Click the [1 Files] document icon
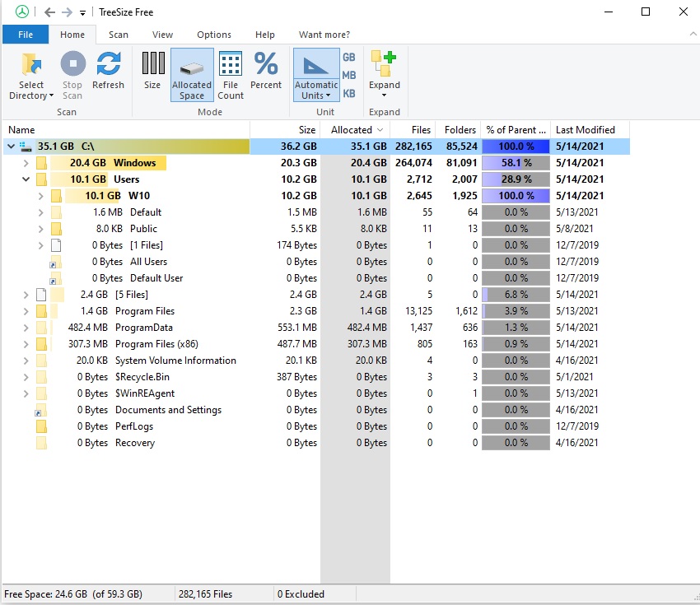This screenshot has width=700, height=605. pyautogui.click(x=56, y=245)
